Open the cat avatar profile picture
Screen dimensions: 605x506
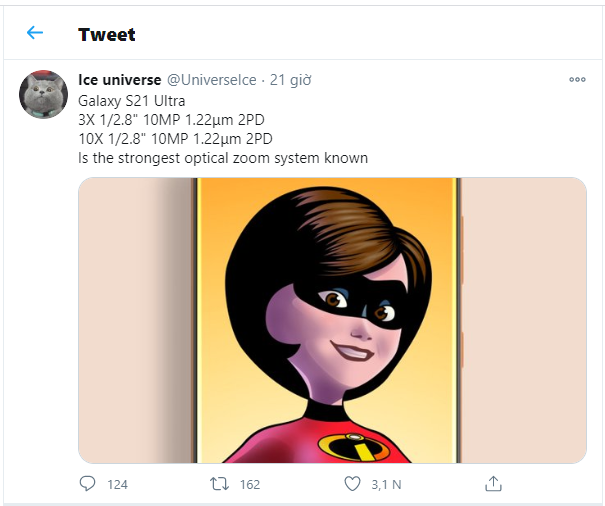pyautogui.click(x=44, y=95)
